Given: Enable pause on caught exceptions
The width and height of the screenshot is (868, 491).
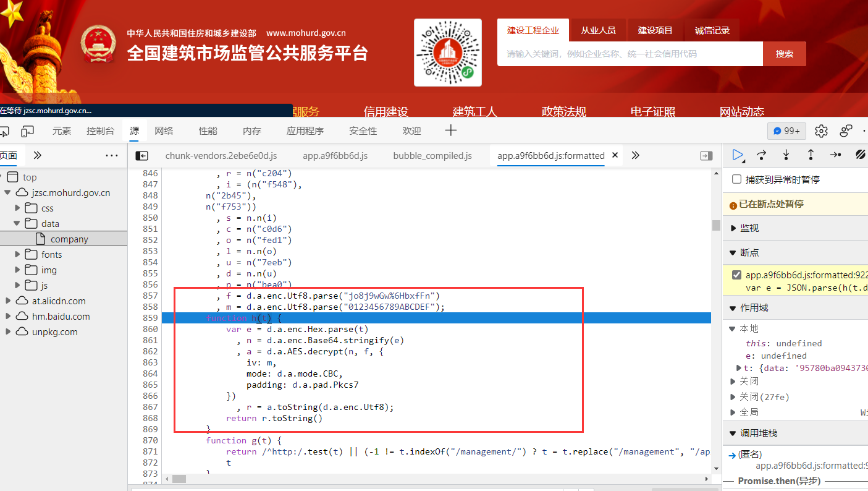Looking at the screenshot, I should tap(736, 179).
